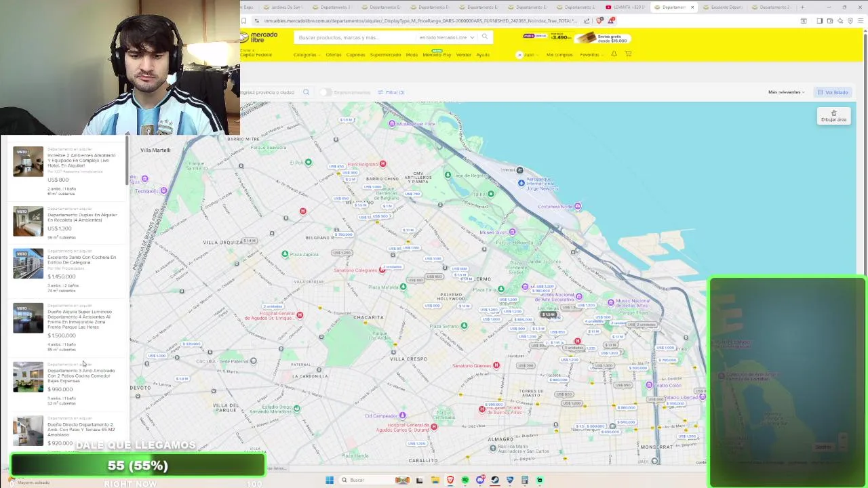Open the $ 1.450.000 Cochera listing photo
868x488 pixels.
click(x=28, y=264)
